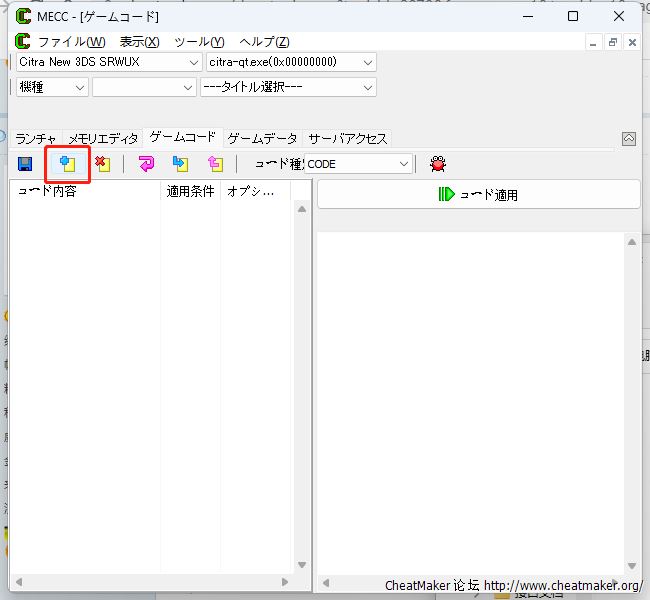
Task: Click the red bug debug icon
Action: click(437, 163)
